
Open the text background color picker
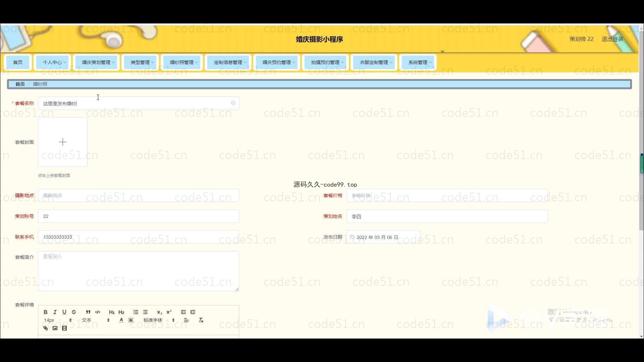131,320
